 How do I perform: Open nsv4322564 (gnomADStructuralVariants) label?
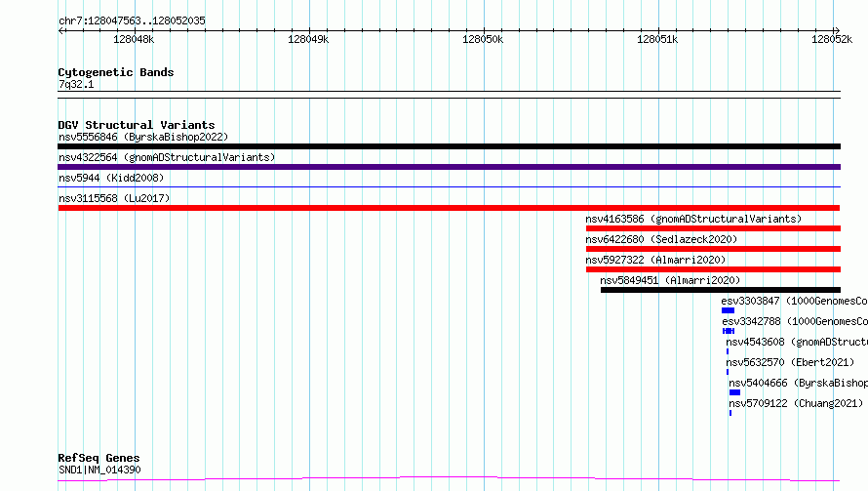point(167,157)
